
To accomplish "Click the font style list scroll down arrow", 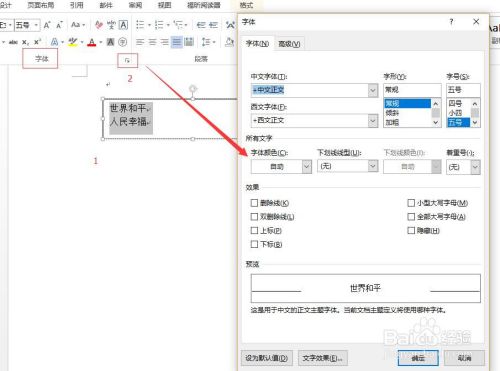I will tap(436, 122).
